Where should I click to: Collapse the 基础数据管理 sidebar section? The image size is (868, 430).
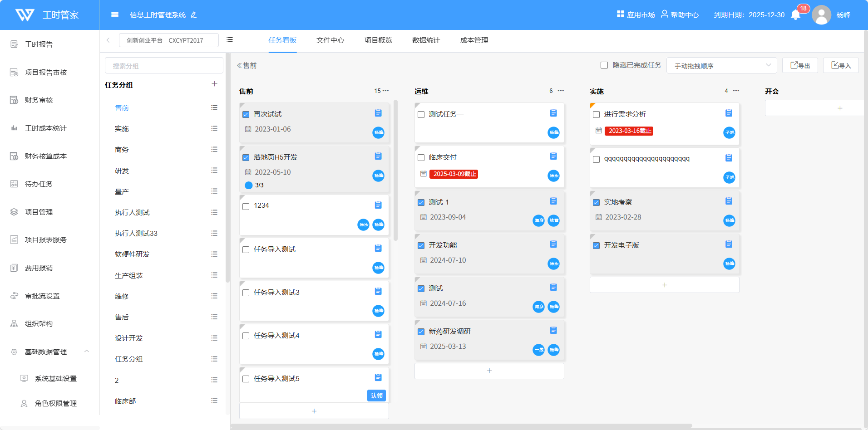86,352
